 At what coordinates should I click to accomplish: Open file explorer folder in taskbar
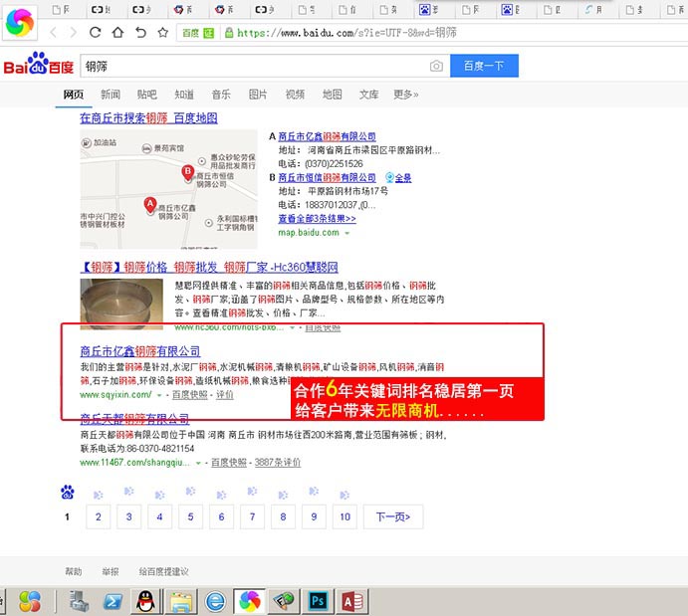click(181, 601)
